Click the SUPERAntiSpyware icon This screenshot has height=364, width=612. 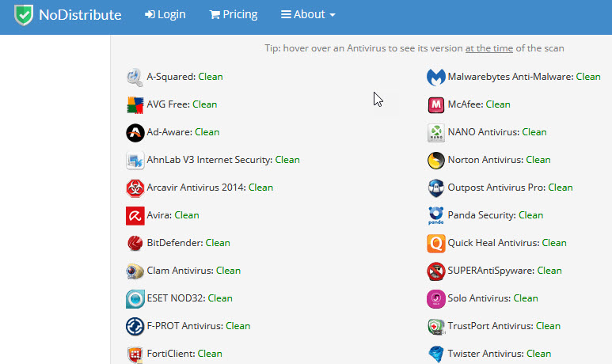[x=436, y=271]
